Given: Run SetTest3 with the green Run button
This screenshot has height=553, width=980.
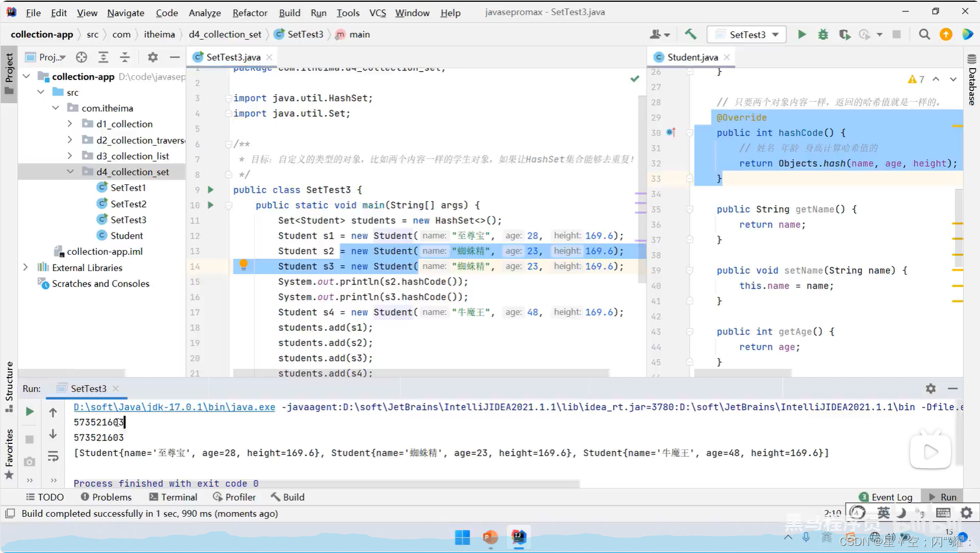Looking at the screenshot, I should pos(802,34).
